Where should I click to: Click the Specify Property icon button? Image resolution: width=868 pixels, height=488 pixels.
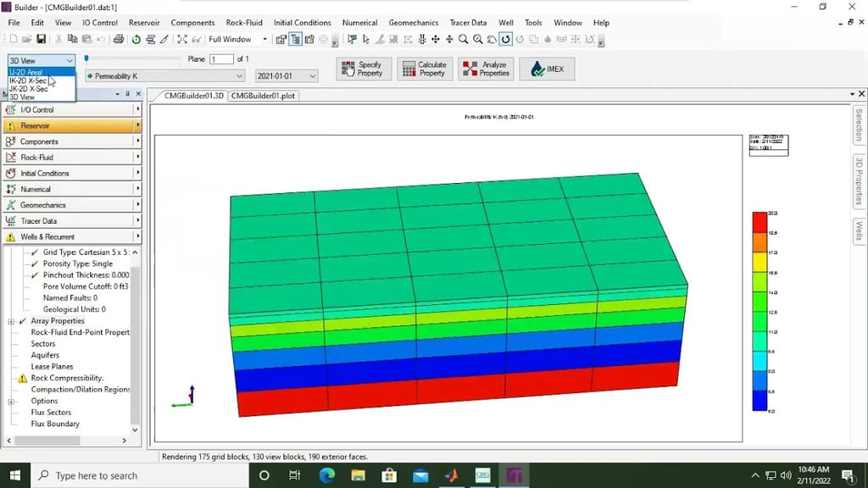click(x=364, y=69)
